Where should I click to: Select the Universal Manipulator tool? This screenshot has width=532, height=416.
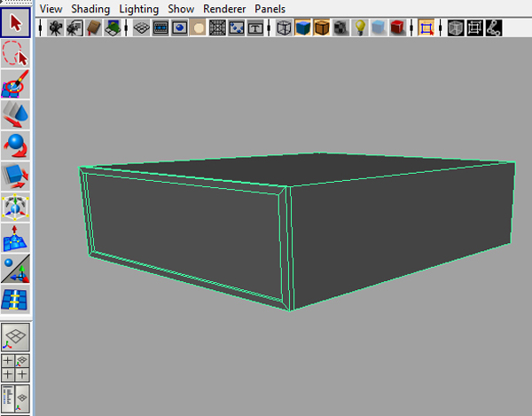16,207
